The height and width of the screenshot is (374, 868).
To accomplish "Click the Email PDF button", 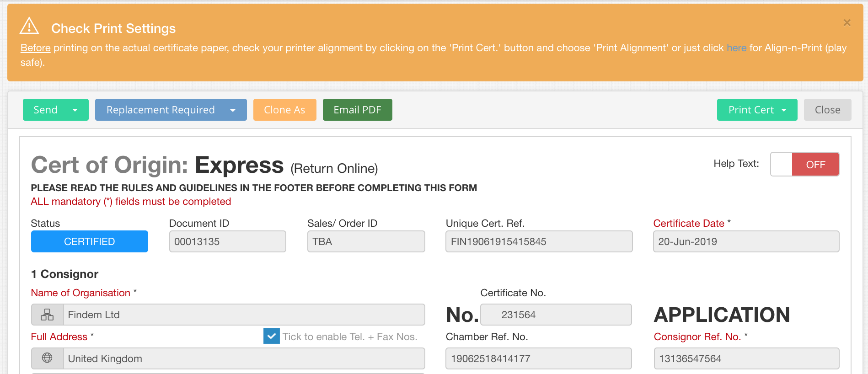I will pyautogui.click(x=357, y=110).
